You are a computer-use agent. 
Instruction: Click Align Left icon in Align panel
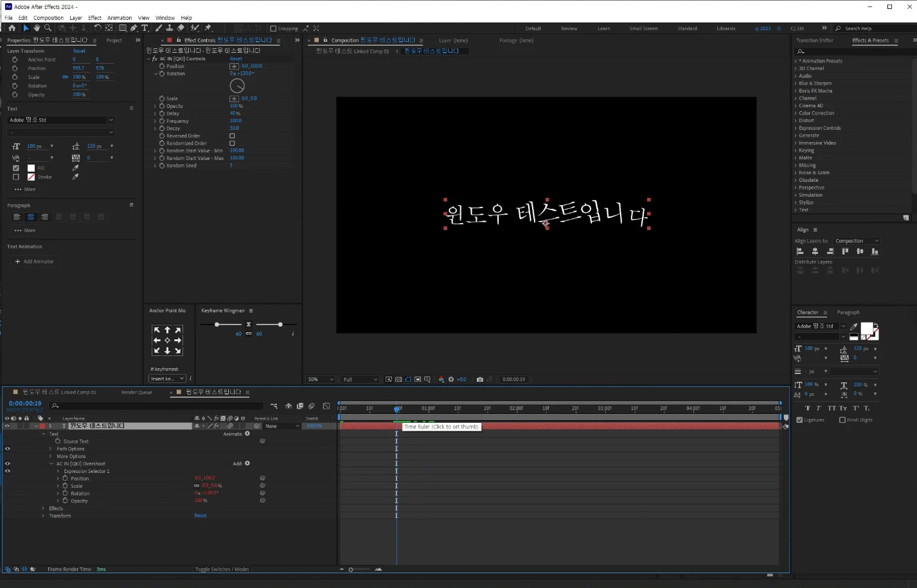[x=800, y=251]
